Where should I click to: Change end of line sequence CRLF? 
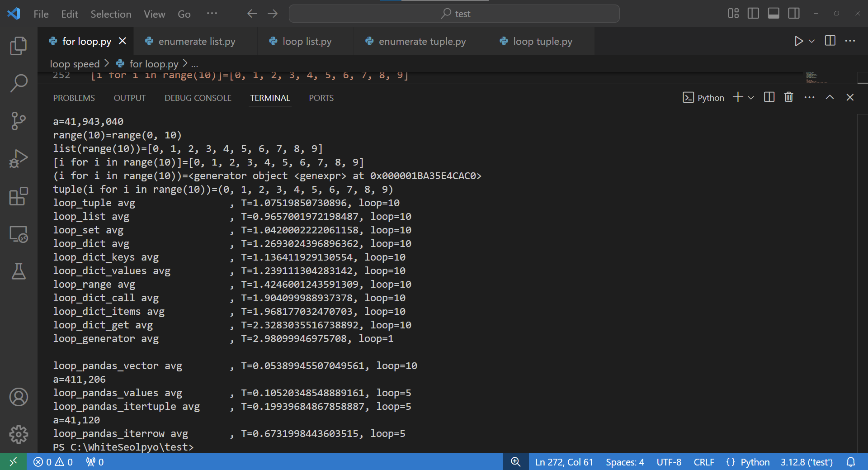(x=704, y=462)
